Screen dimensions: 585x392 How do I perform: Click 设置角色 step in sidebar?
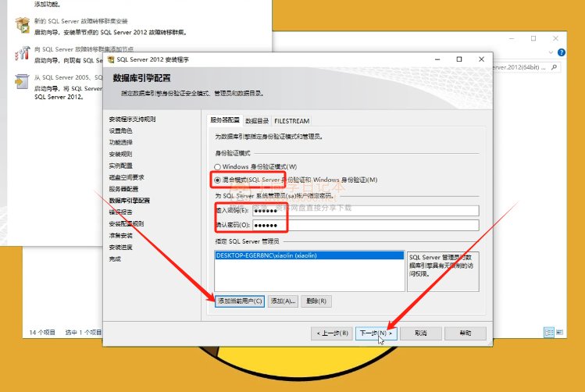tap(120, 131)
